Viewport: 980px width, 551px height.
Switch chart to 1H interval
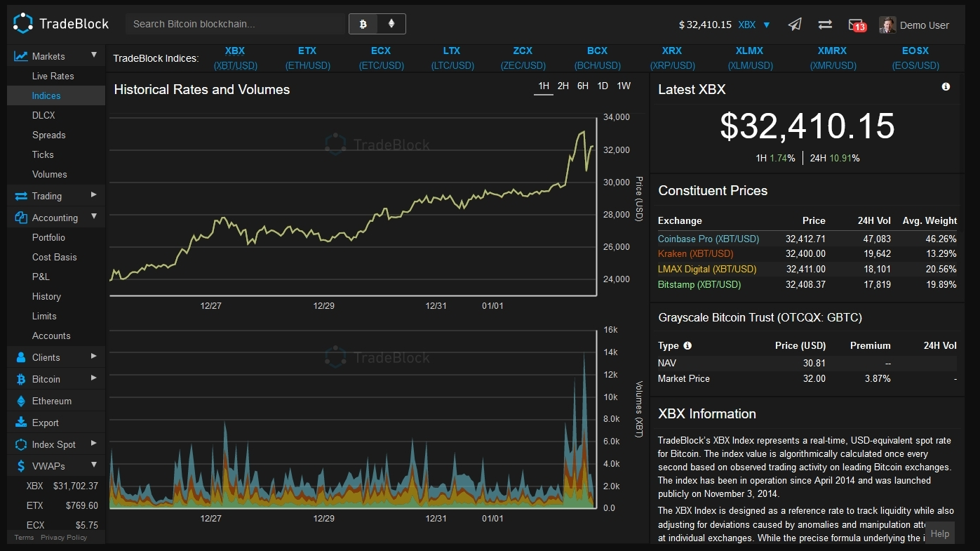point(544,86)
